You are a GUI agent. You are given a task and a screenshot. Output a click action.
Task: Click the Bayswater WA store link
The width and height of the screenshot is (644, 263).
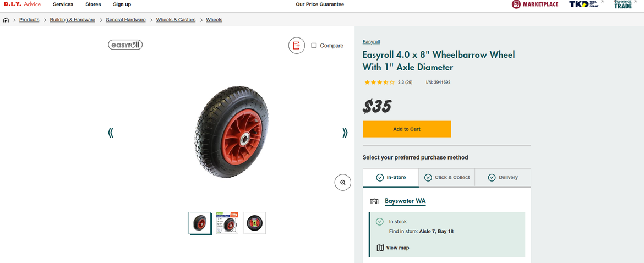click(x=405, y=201)
